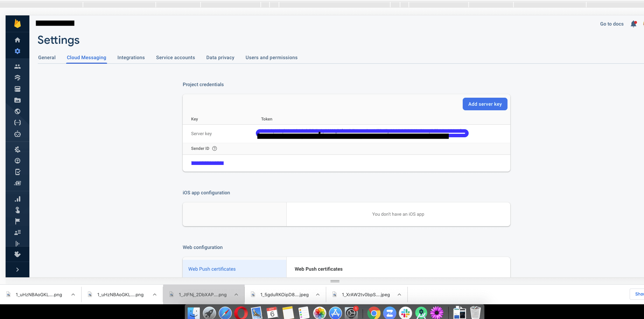The image size is (644, 319).
Task: Open the Service accounts tab
Action: (x=175, y=57)
